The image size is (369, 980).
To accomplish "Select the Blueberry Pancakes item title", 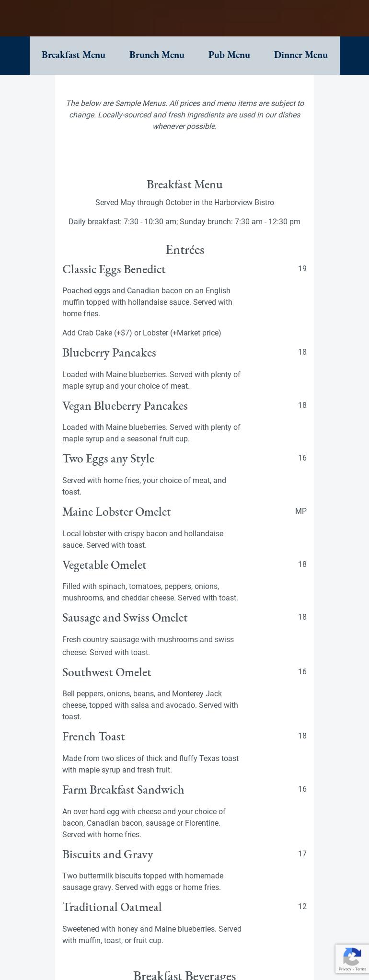I will [x=109, y=353].
